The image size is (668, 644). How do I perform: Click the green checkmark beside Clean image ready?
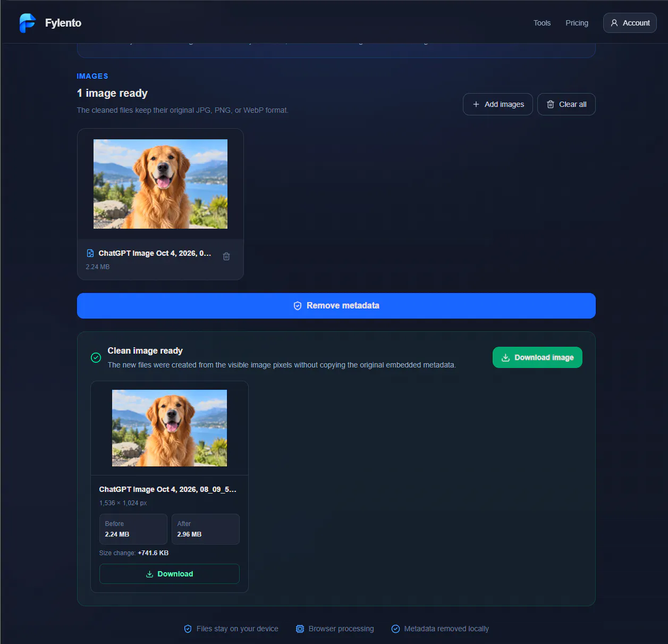click(96, 357)
